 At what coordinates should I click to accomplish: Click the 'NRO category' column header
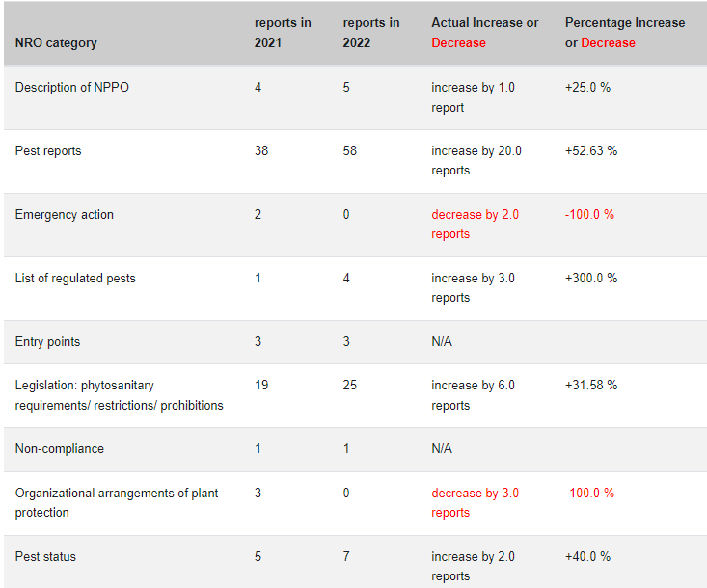point(56,43)
